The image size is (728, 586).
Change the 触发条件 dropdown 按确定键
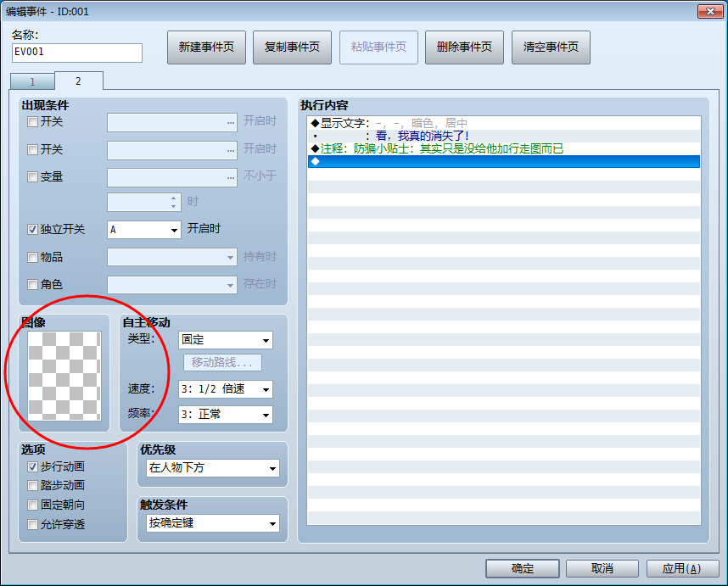(213, 523)
